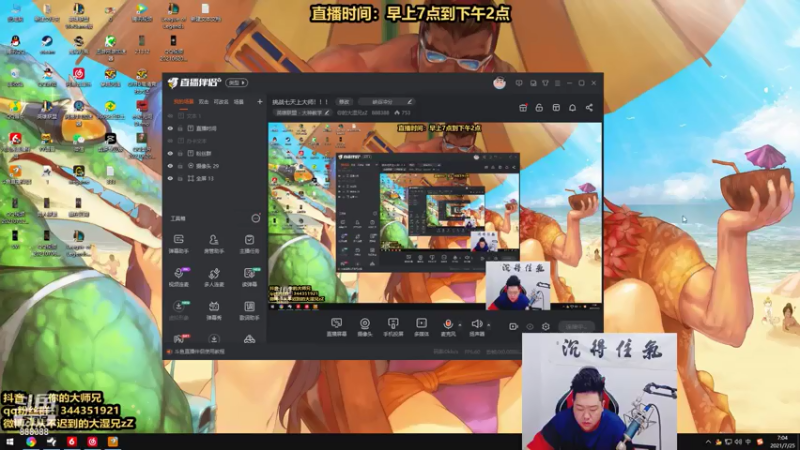Image resolution: width=800 pixels, height=450 pixels.
Task: Open the 读弹幕 read-danmaku tool
Action: point(249,277)
